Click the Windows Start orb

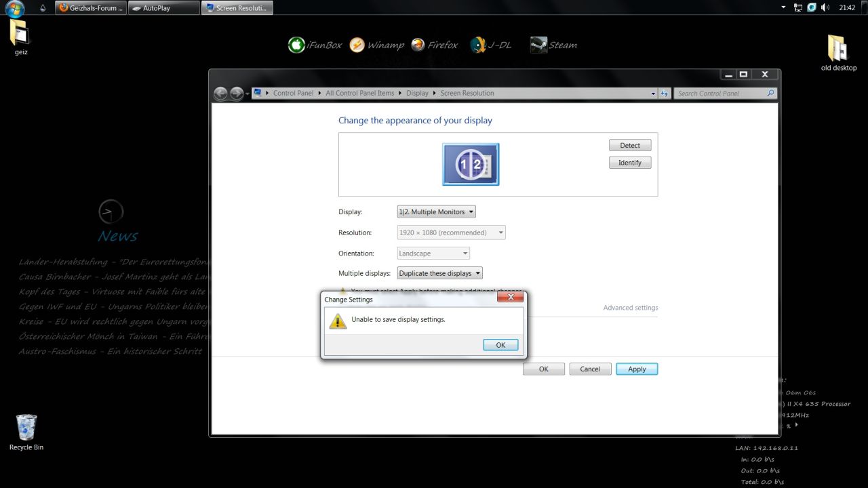pyautogui.click(x=15, y=8)
